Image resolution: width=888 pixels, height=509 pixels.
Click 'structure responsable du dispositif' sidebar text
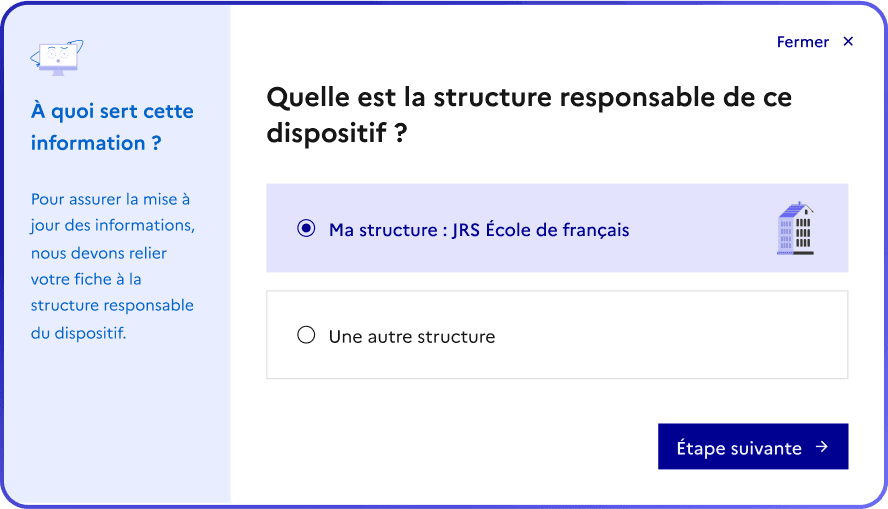pyautogui.click(x=112, y=318)
